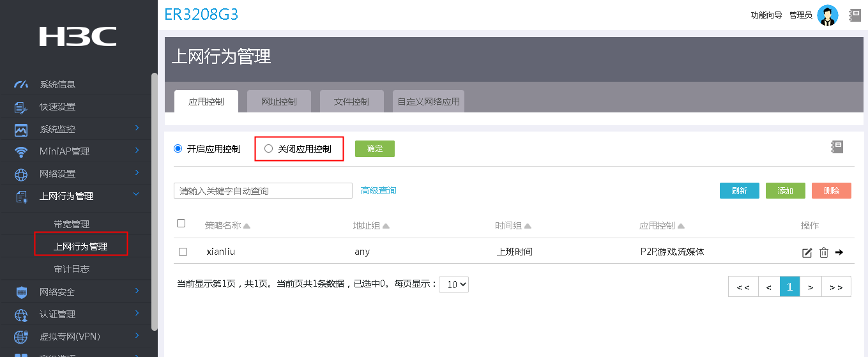This screenshot has height=357, width=868.
Task: Click the MiniAP管理 wifi icon
Action: coord(21,152)
